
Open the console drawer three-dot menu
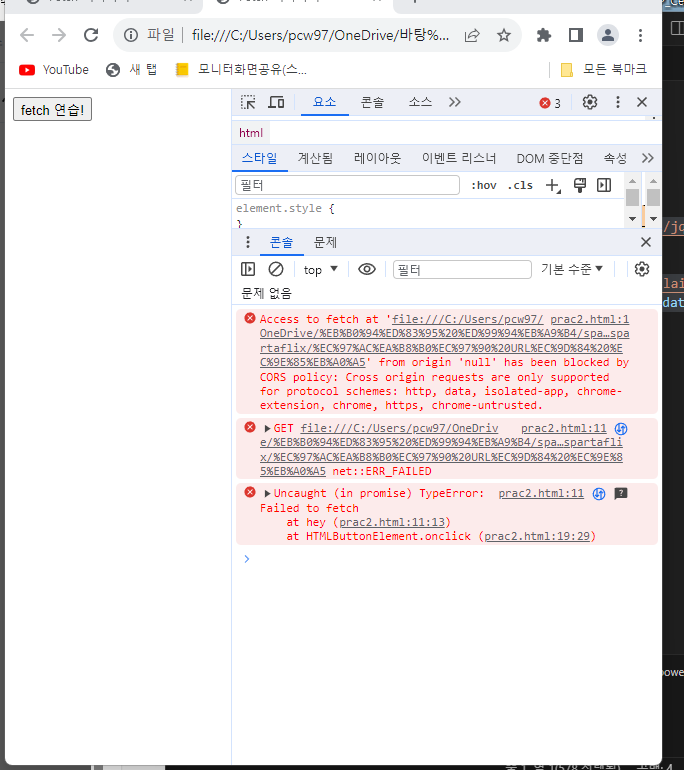(247, 242)
